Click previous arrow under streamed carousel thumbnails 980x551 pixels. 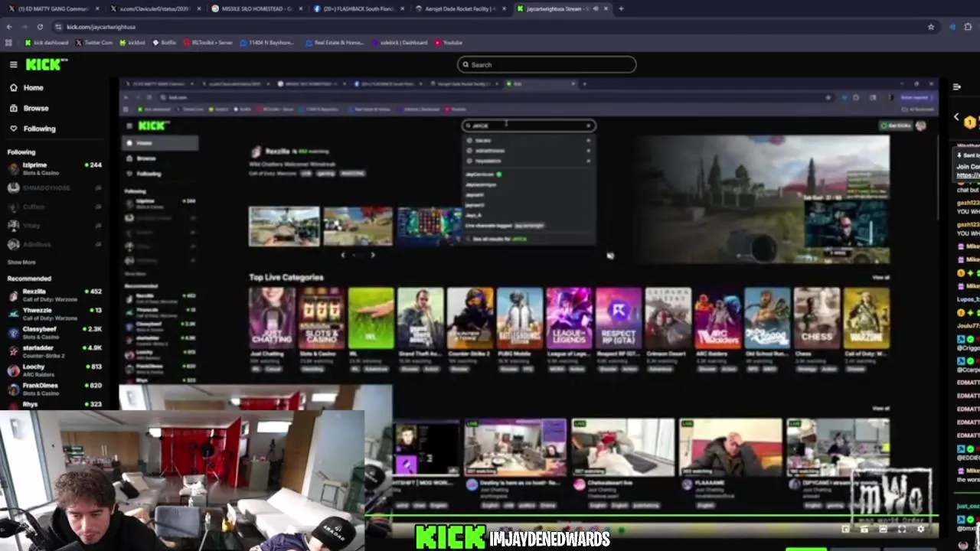coord(343,255)
